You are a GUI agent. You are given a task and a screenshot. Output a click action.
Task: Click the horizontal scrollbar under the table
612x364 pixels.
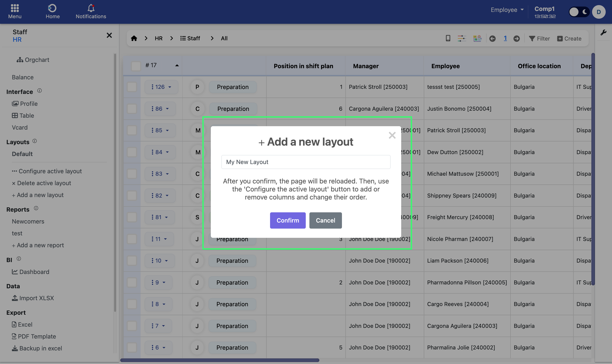click(x=220, y=360)
